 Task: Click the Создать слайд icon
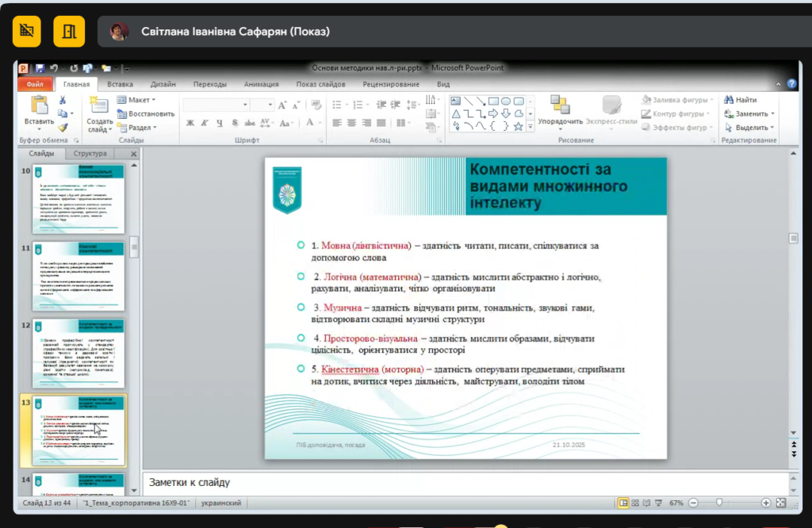tap(99, 105)
